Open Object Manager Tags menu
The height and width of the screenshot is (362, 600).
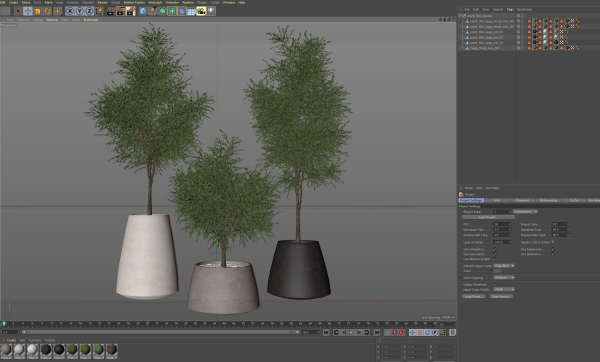[x=510, y=10]
